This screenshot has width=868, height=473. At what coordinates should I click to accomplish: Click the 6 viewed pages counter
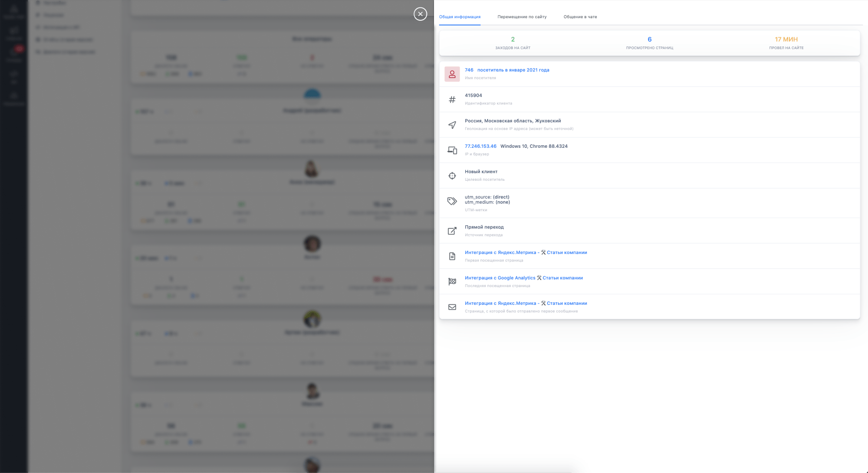click(649, 39)
